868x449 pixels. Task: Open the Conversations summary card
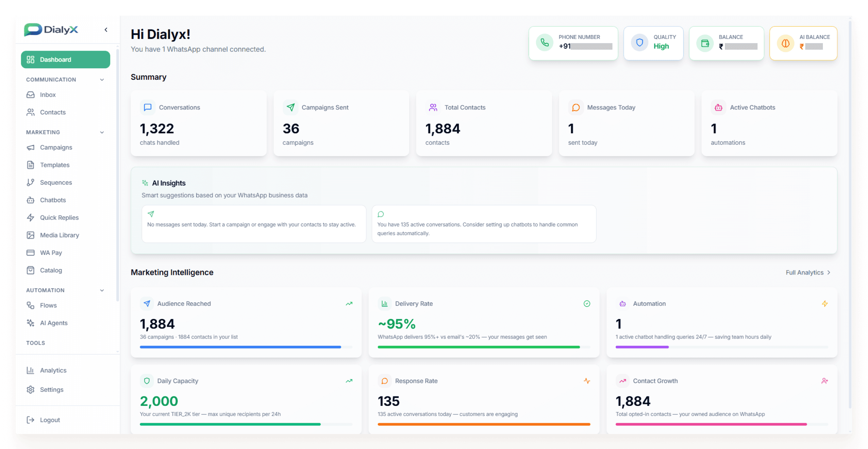click(x=198, y=123)
